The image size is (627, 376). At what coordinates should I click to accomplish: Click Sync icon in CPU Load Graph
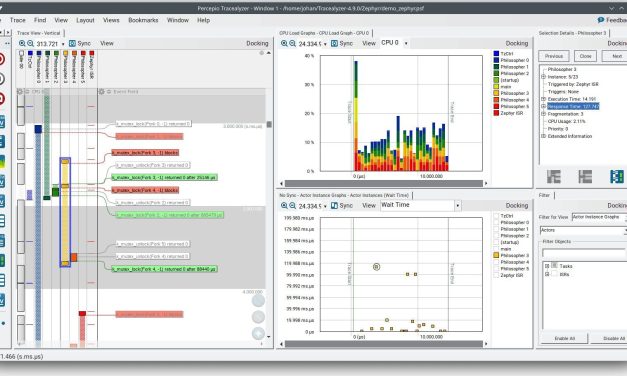334,43
